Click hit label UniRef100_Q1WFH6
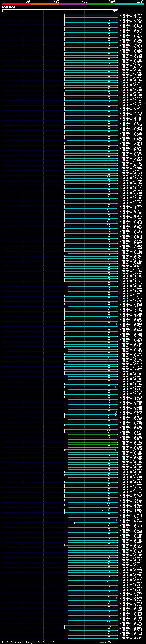This screenshot has height=644, width=146. pos(131,427)
